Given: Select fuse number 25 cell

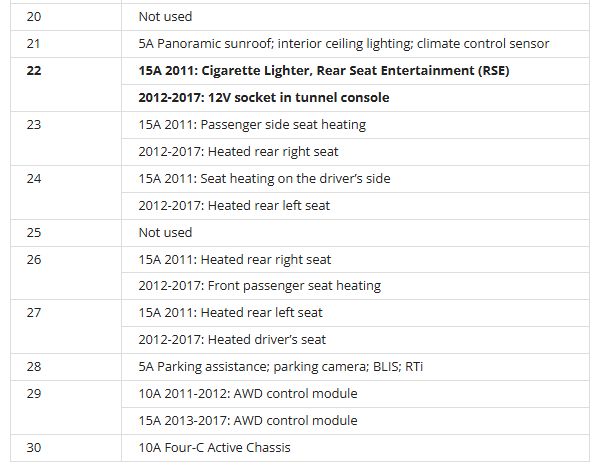Looking at the screenshot, I should (x=34, y=233).
